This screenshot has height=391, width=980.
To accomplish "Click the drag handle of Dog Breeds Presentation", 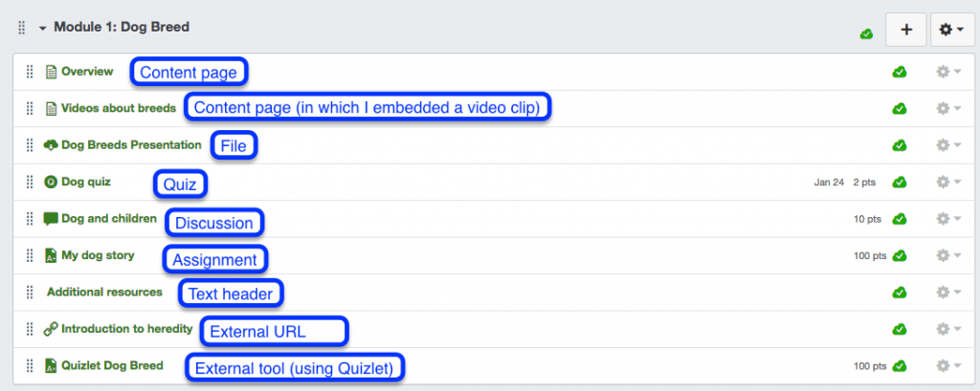I will pos(30,145).
